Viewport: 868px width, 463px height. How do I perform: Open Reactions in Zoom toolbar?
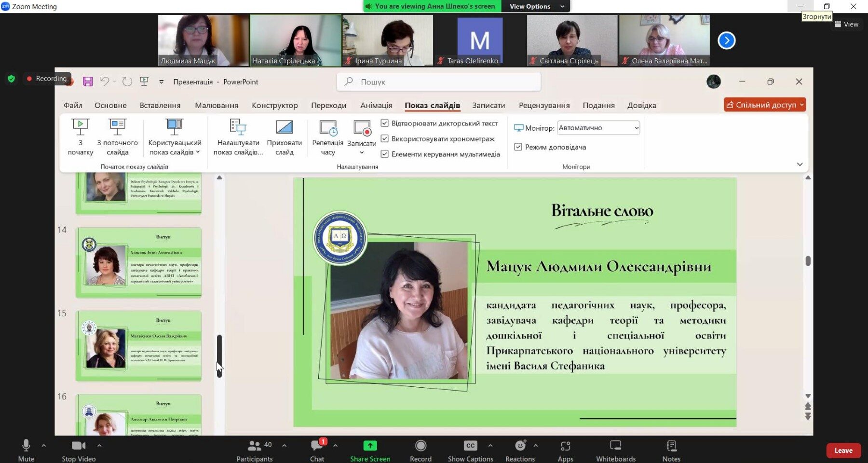(x=520, y=450)
